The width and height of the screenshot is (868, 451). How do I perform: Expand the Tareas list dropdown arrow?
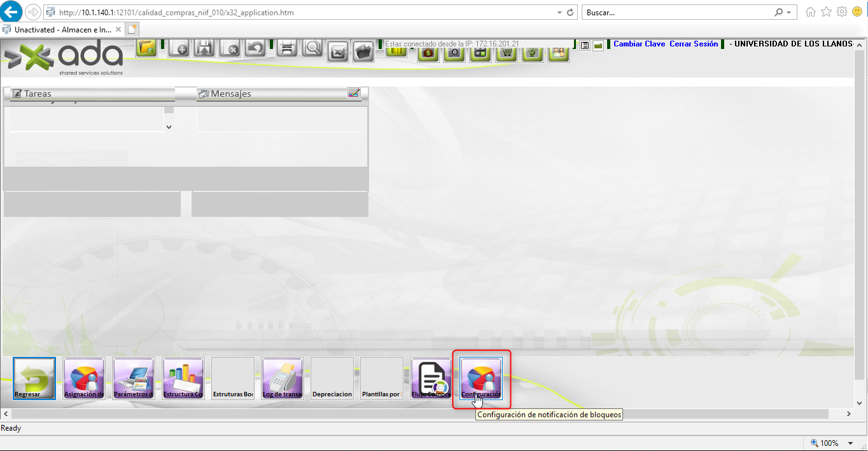(169, 127)
